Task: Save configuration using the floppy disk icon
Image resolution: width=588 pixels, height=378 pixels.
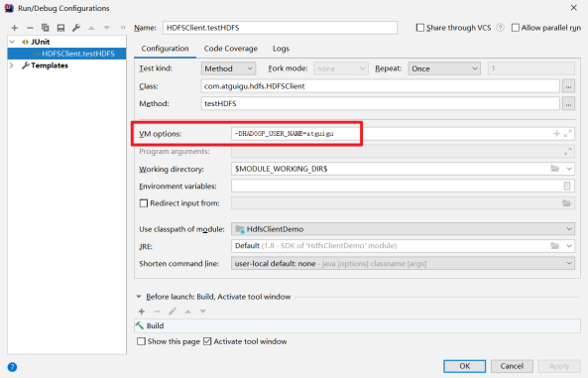Action: tap(60, 28)
